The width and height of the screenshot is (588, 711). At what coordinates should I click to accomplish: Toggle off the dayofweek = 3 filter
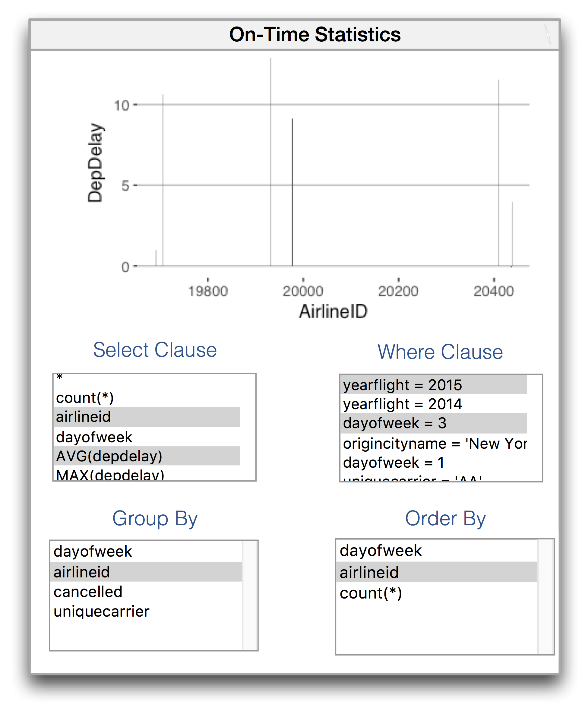(x=394, y=423)
